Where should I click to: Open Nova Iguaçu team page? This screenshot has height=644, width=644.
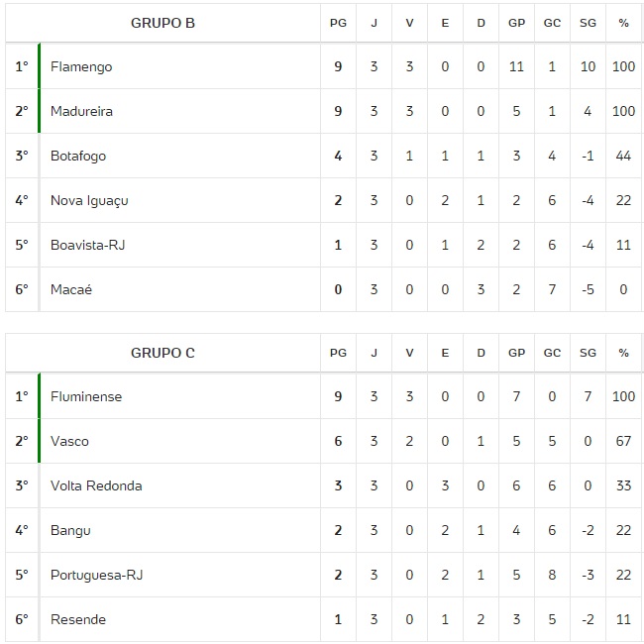[89, 201]
